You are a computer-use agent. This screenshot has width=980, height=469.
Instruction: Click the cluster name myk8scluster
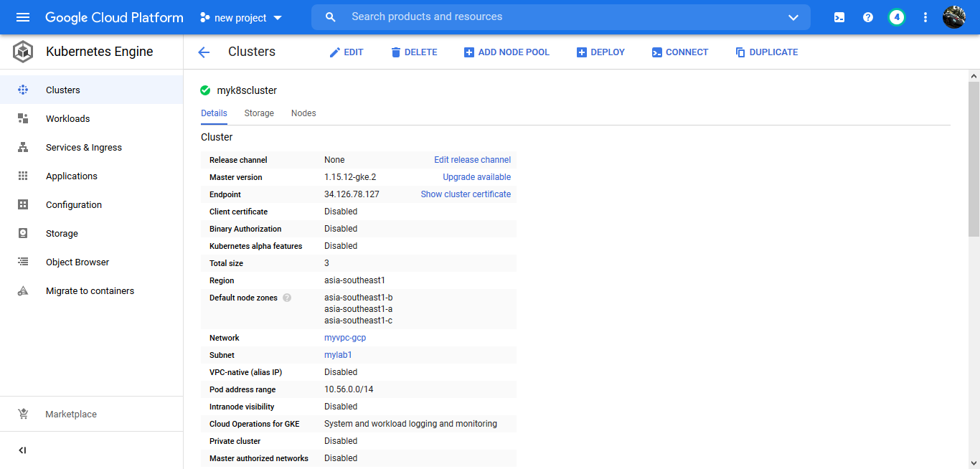pyautogui.click(x=247, y=90)
